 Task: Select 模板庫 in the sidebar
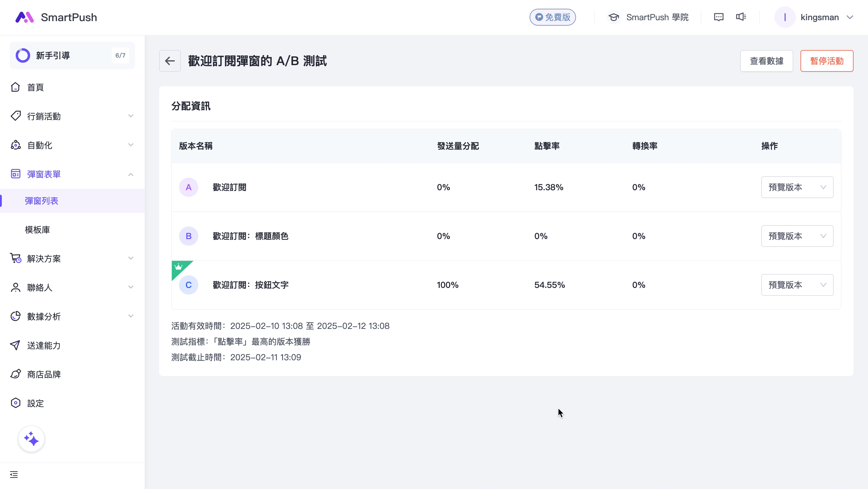pyautogui.click(x=37, y=230)
